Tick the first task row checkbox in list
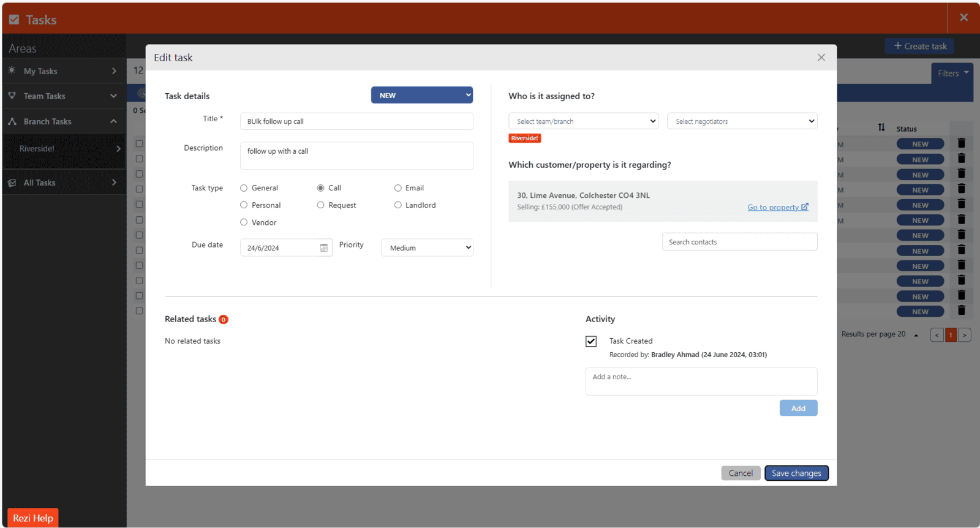 [x=139, y=143]
